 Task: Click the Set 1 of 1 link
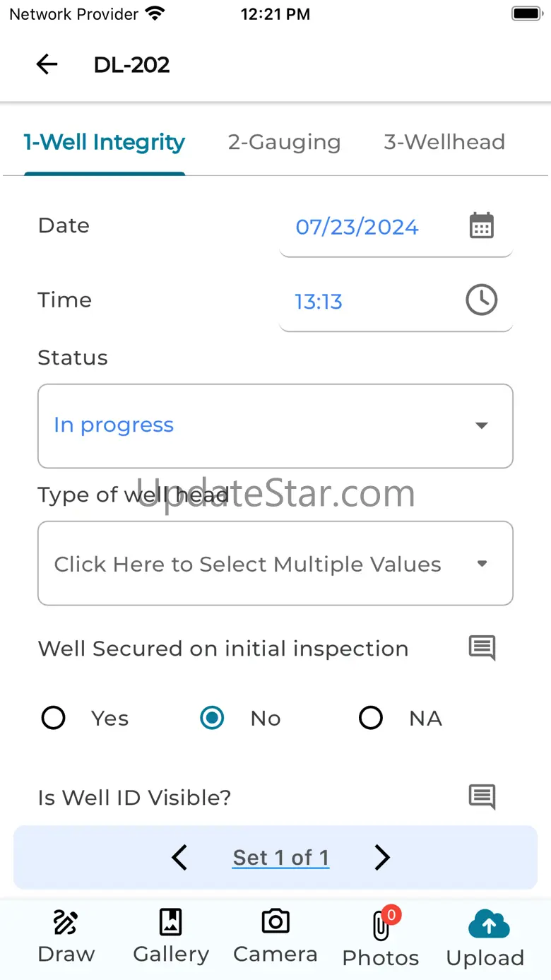tap(280, 857)
